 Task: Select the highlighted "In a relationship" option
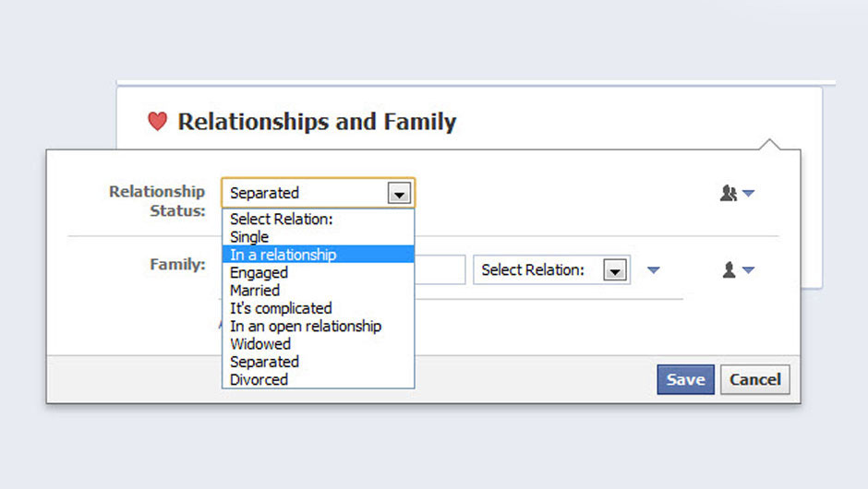click(x=283, y=255)
